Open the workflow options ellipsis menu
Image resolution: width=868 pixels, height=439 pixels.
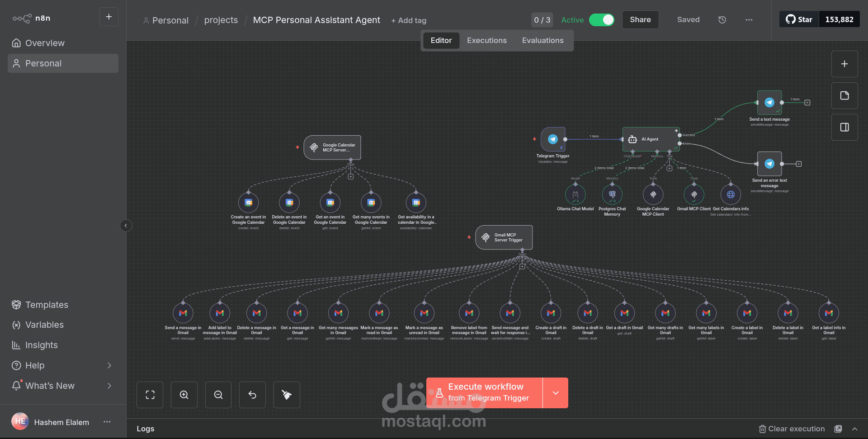click(x=749, y=19)
